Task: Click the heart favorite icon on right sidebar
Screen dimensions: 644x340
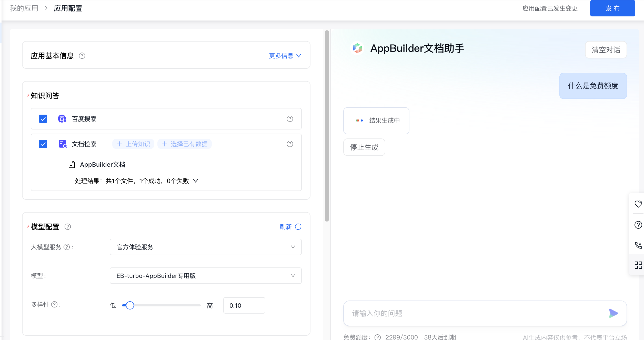Action: [x=638, y=204]
